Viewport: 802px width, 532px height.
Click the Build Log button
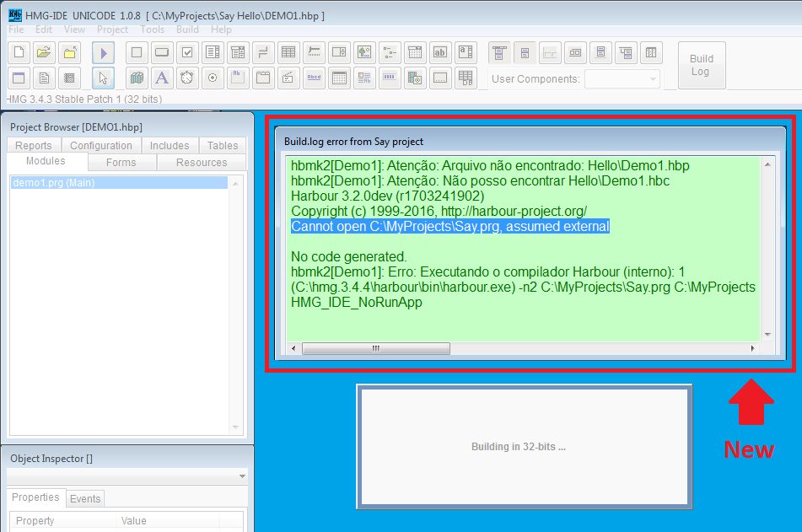701,65
